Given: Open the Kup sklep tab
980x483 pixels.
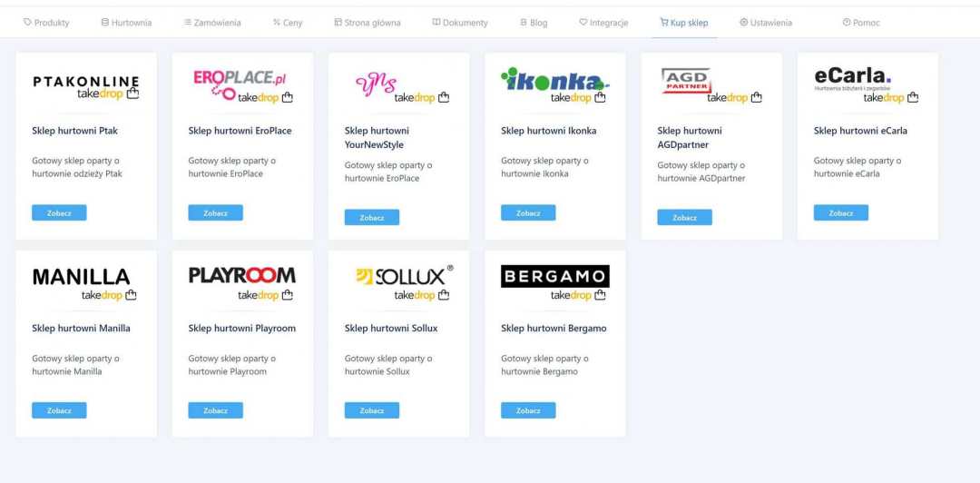Looking at the screenshot, I should [x=684, y=23].
